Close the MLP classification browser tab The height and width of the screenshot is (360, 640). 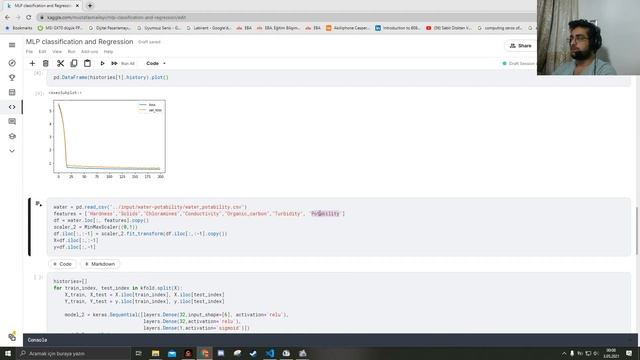coord(77,6)
